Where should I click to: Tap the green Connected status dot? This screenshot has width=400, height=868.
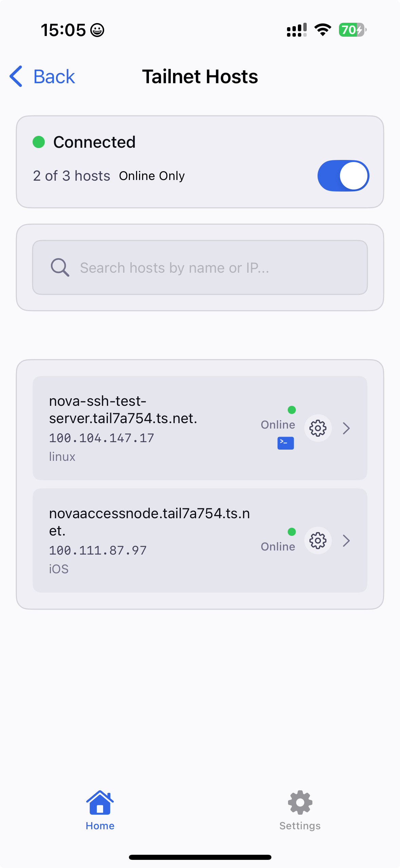[39, 142]
